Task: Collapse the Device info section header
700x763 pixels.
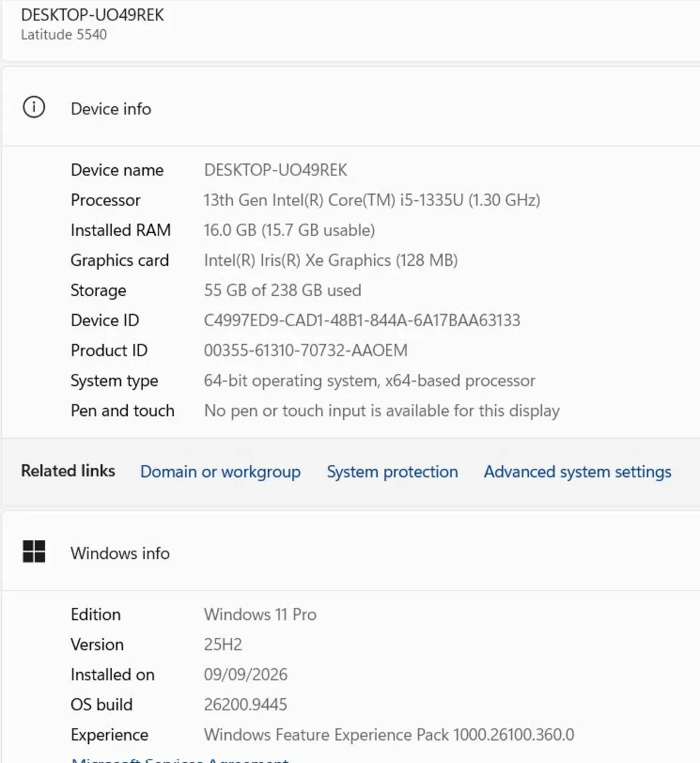Action: click(350, 107)
